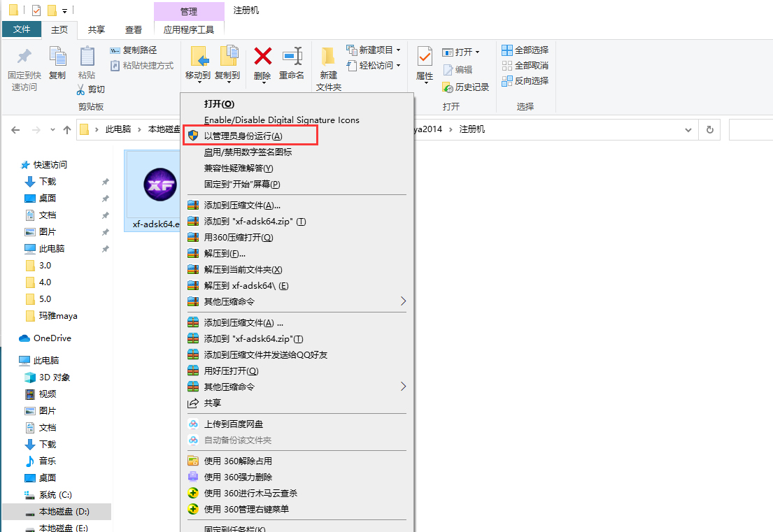Click the search box right of address bar

point(751,129)
